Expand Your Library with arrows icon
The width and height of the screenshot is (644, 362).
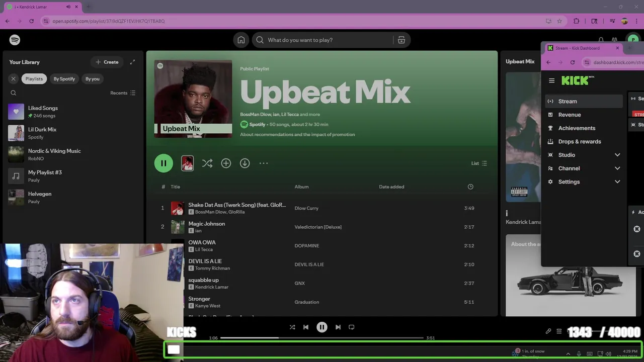[x=132, y=62]
